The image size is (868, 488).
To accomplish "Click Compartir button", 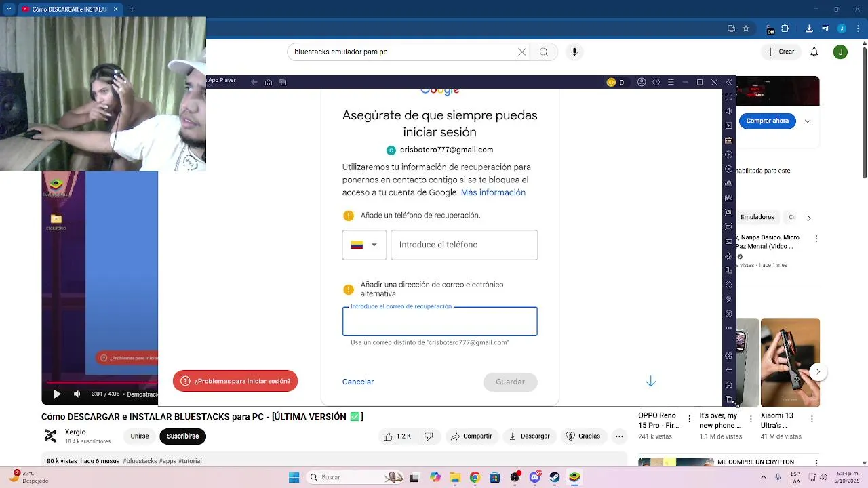I will [x=471, y=436].
